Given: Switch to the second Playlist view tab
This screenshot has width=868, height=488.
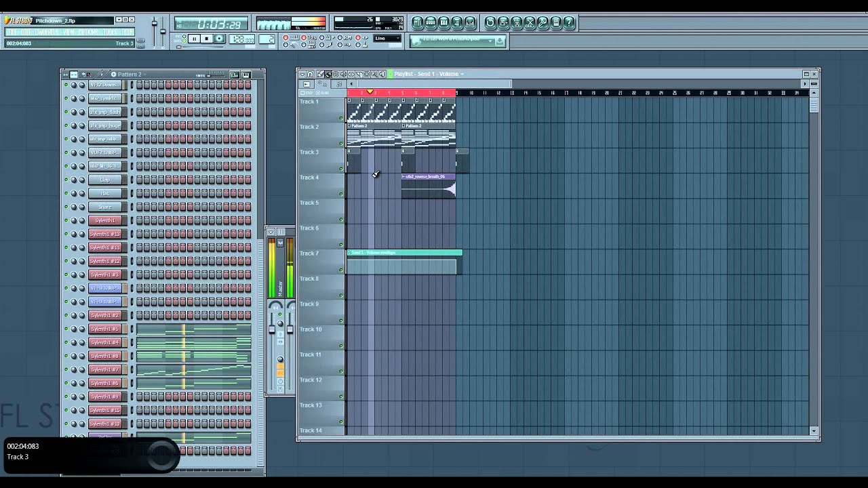Looking at the screenshot, I should tap(322, 84).
